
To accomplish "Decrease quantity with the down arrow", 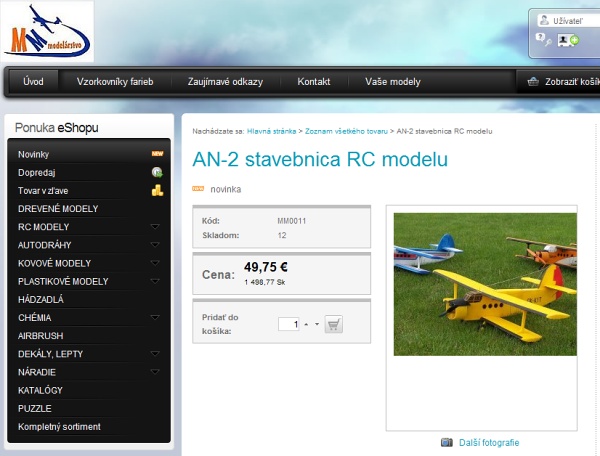I will coord(317,324).
